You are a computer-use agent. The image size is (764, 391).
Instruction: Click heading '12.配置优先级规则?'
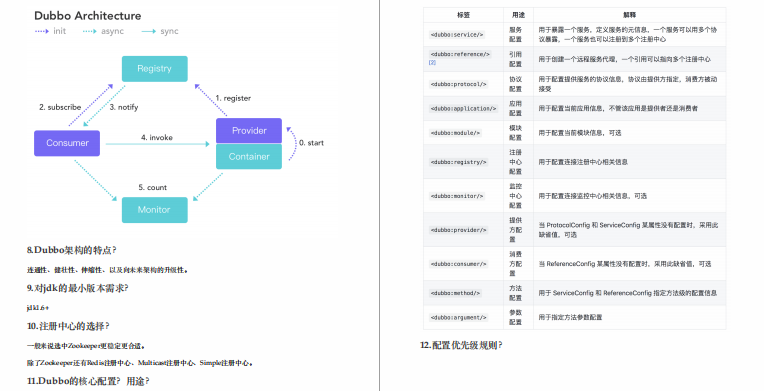coord(461,345)
